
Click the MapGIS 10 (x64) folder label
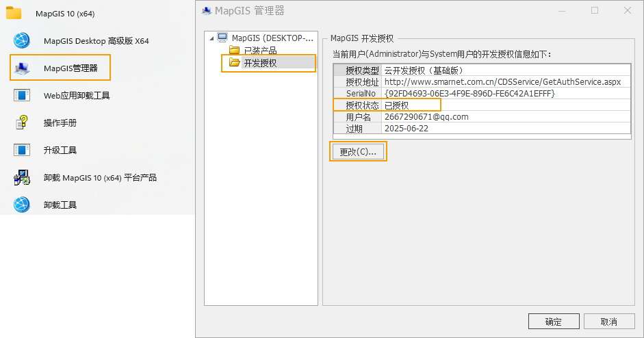[65, 14]
